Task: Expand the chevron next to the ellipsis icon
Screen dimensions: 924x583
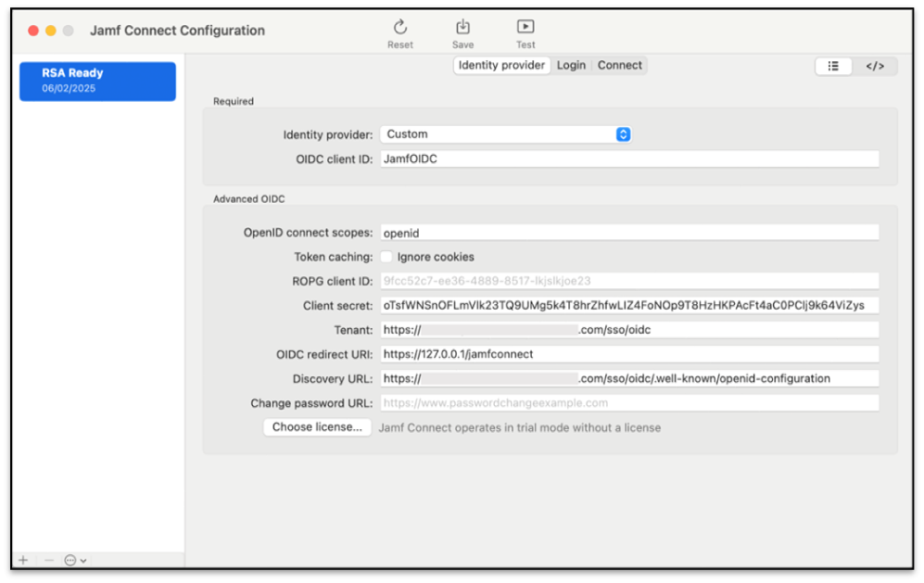Action: pos(83,560)
